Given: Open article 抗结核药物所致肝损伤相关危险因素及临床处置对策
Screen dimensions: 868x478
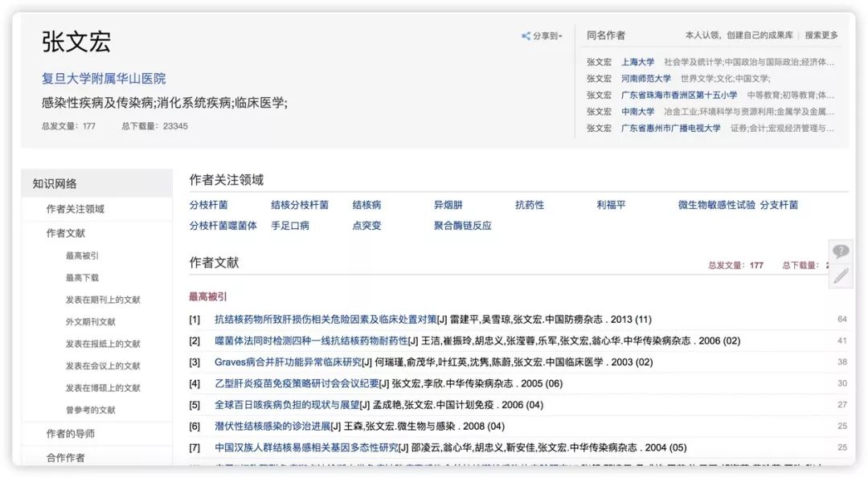Looking at the screenshot, I should tap(325, 319).
